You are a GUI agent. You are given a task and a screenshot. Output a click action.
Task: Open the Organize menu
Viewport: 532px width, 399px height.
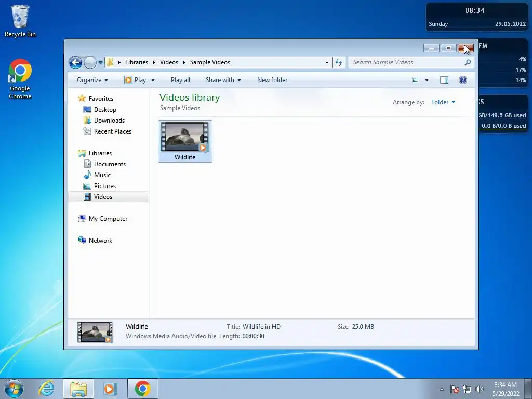(92, 80)
